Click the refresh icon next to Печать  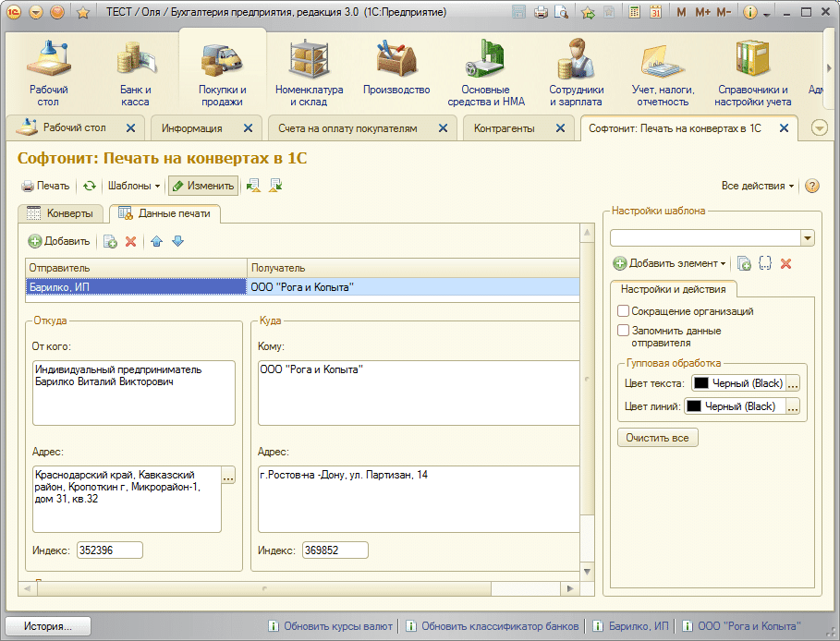(x=90, y=186)
